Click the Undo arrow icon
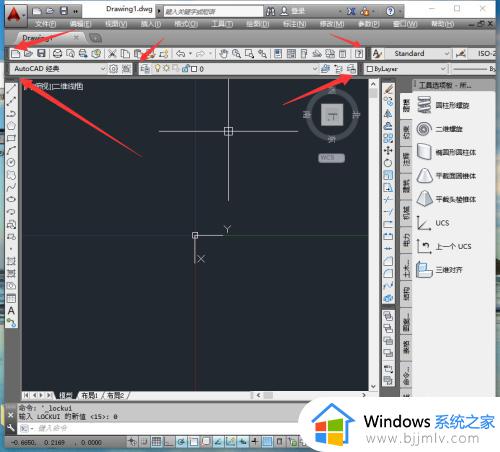This screenshot has height=452, width=500. [180, 53]
